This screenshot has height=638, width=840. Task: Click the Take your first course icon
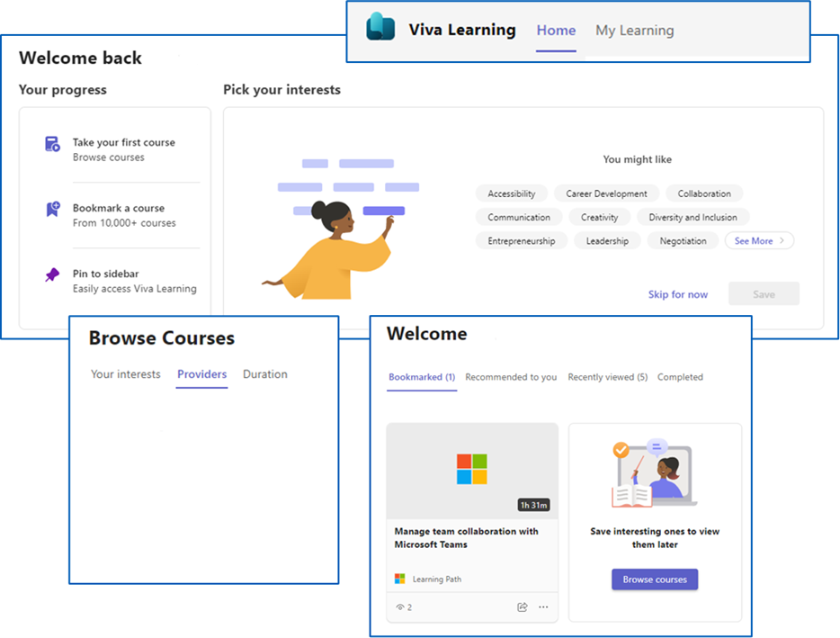52,144
